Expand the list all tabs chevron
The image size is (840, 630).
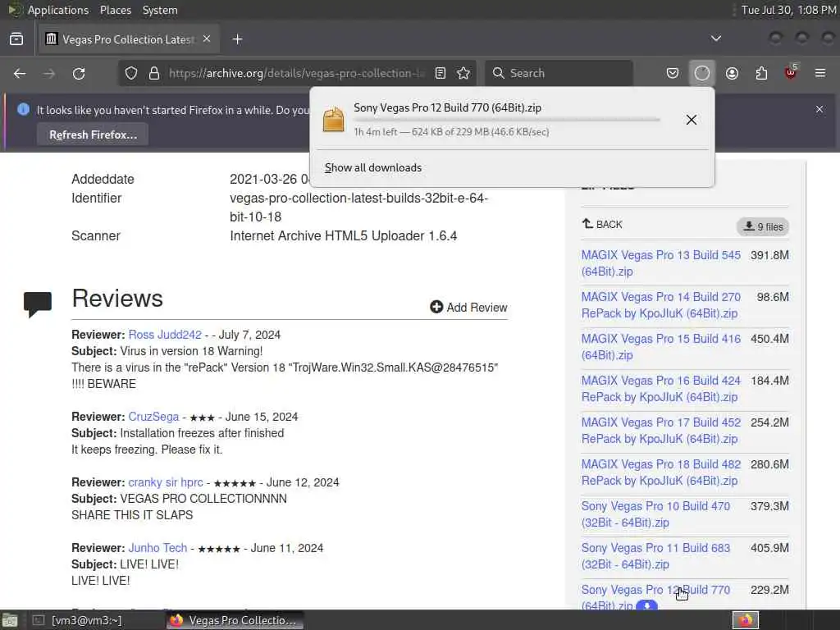pyautogui.click(x=715, y=39)
